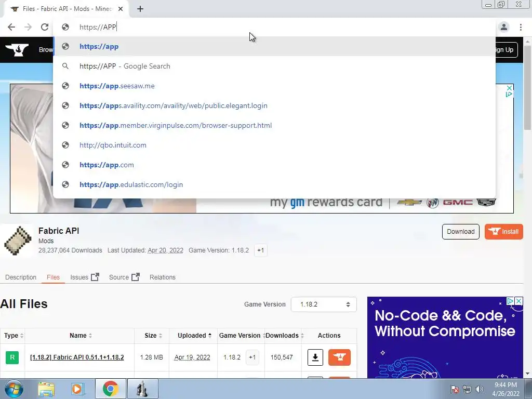This screenshot has height=399, width=532.
Task: Sort table by Uploaded column
Action: 194,336
